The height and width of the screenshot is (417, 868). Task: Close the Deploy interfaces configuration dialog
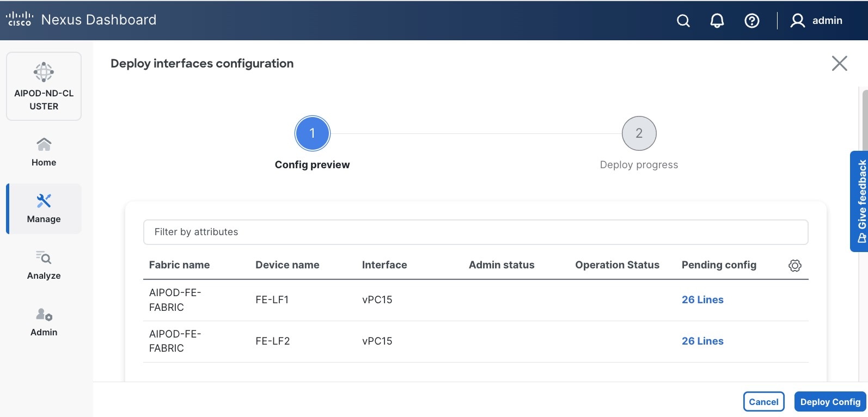coord(840,63)
